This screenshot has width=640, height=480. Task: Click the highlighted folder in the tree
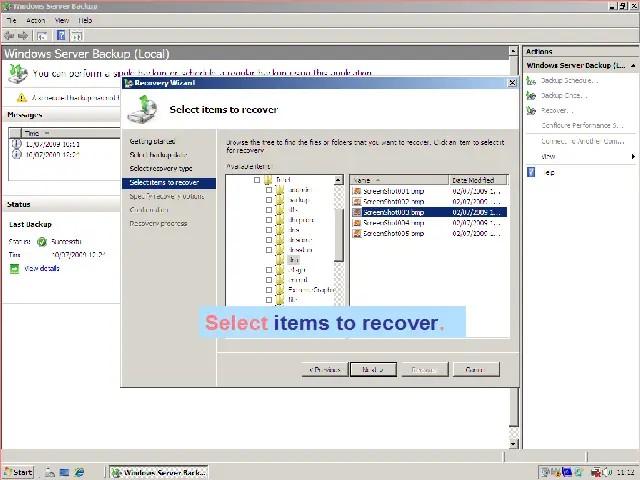pos(293,260)
